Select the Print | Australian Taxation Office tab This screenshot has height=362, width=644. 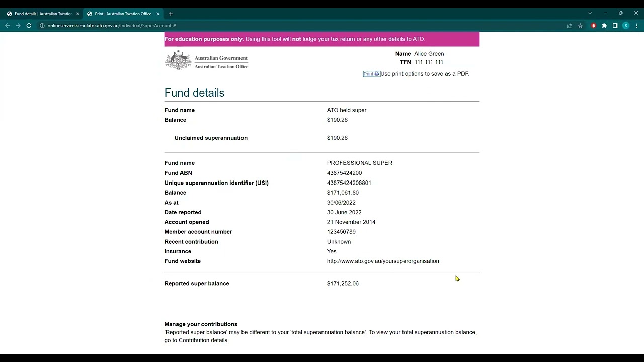123,14
